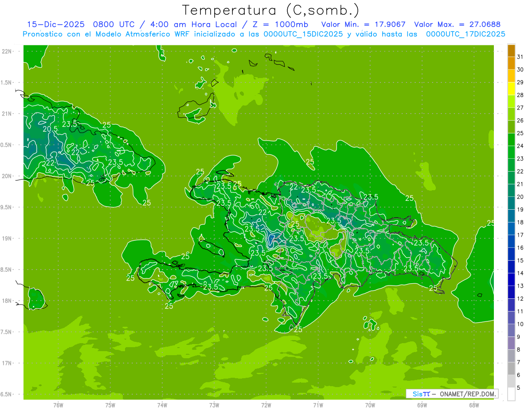Click the "26" value on the color scale
This screenshot has width=532, height=411.
[x=520, y=121]
